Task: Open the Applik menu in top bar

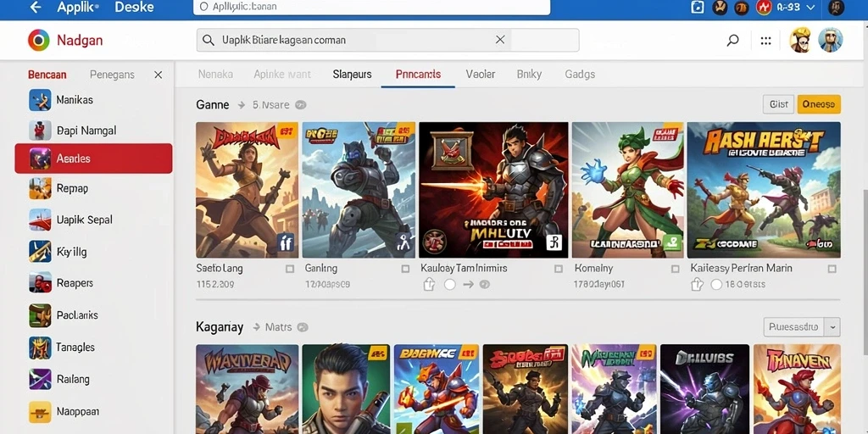Action: click(78, 7)
